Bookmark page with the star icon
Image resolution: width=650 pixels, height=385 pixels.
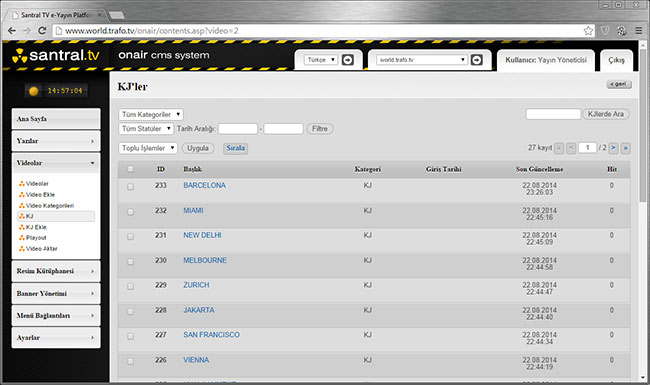pos(588,31)
